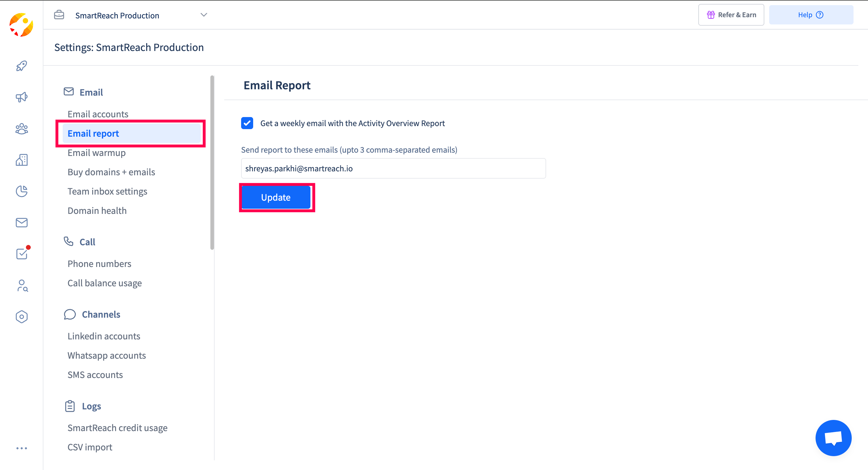This screenshot has width=868, height=470.
Task: Open the accounts building icon
Action: (22, 160)
